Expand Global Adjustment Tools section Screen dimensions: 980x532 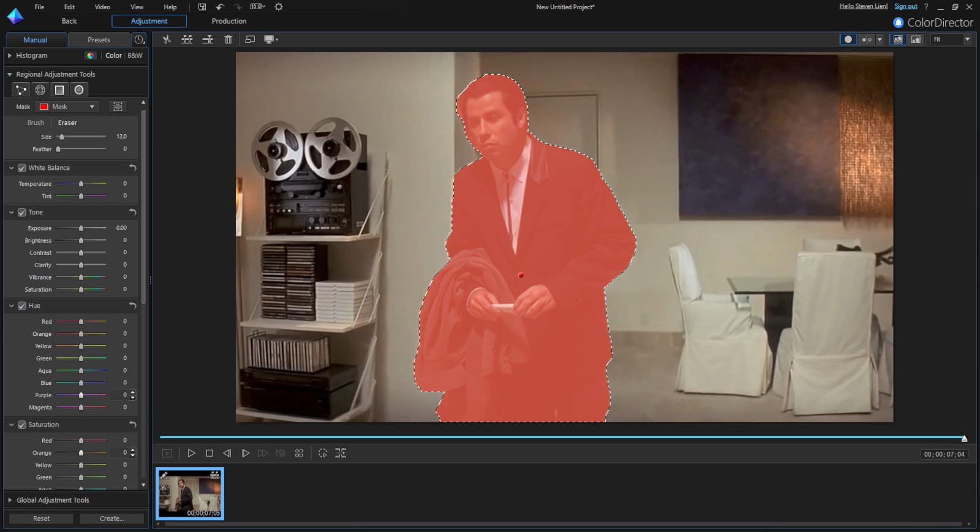(10, 500)
